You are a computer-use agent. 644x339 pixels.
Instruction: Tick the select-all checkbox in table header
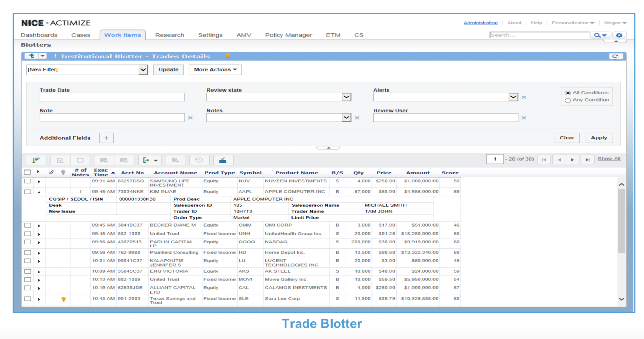27,172
